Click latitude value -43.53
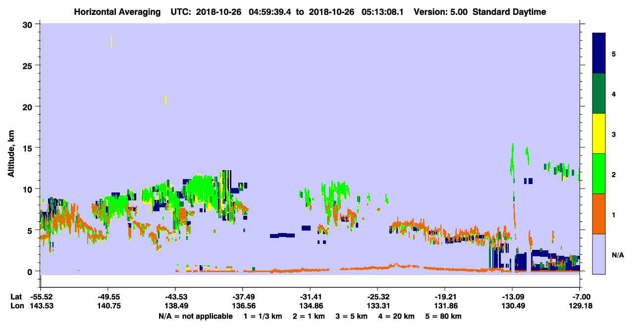 (x=175, y=297)
